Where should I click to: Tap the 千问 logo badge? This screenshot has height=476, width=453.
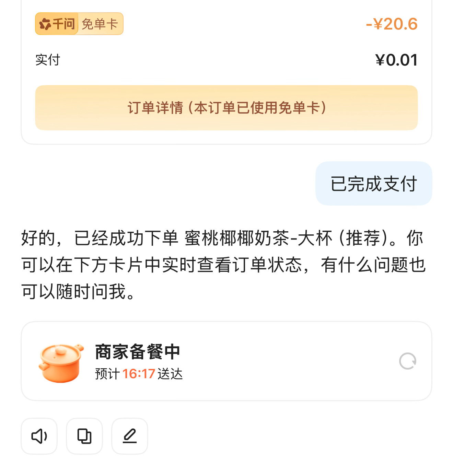point(57,24)
